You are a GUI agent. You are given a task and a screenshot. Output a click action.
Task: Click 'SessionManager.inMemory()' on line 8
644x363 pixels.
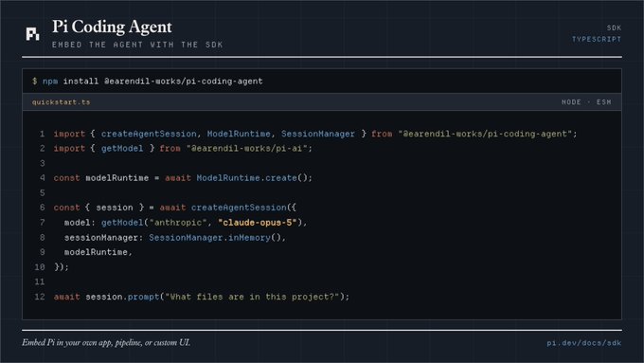tap(214, 238)
